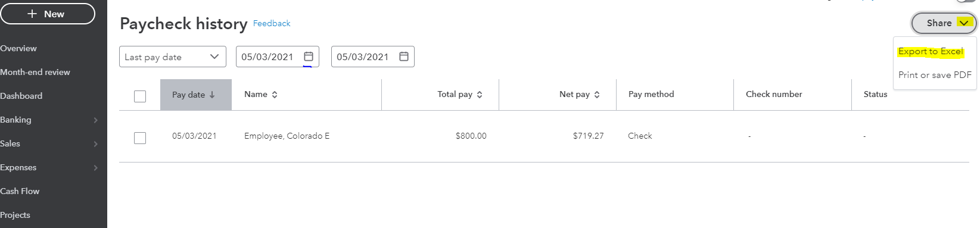This screenshot has height=228, width=980.
Task: Go to Month-end review in sidebar
Action: pyautogui.click(x=35, y=72)
